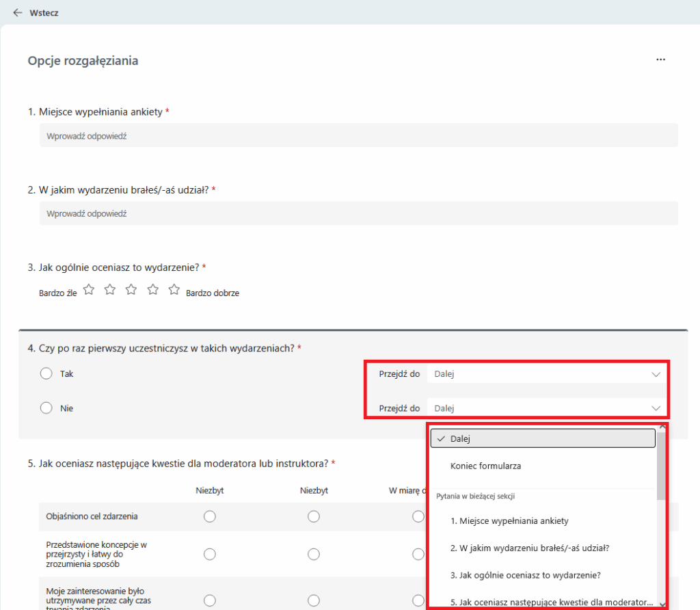Open the three-dots more options menu
700x610 pixels.
tap(660, 60)
